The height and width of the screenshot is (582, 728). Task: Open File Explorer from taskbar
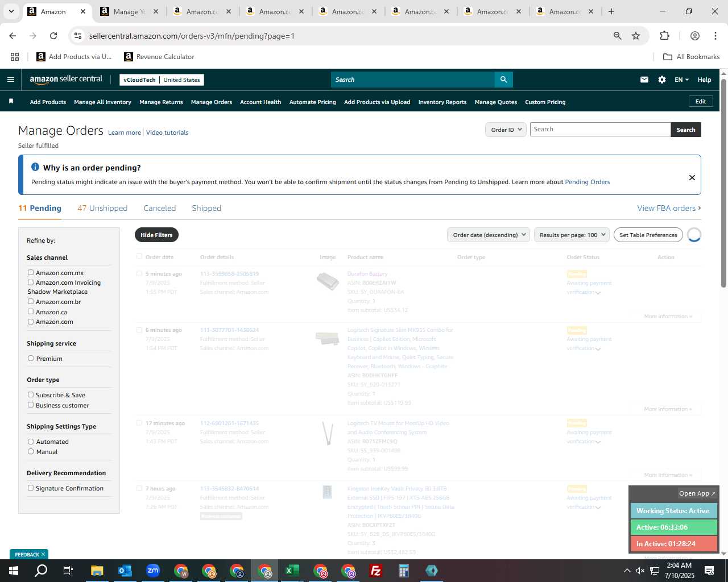pos(97,571)
